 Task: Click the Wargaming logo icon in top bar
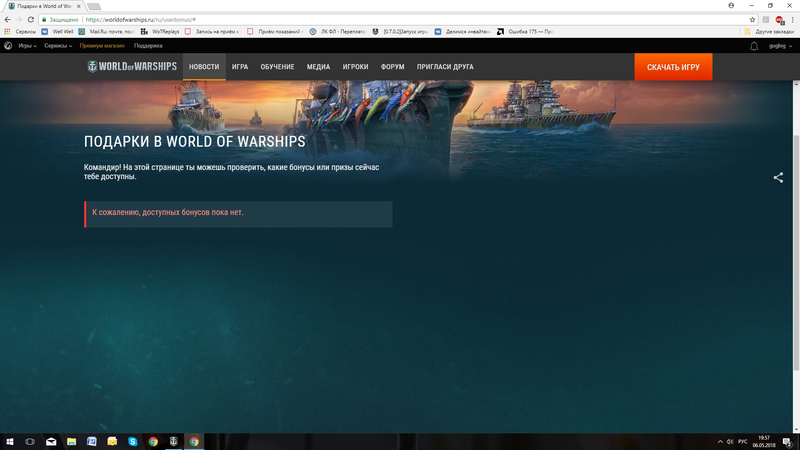[x=8, y=45]
